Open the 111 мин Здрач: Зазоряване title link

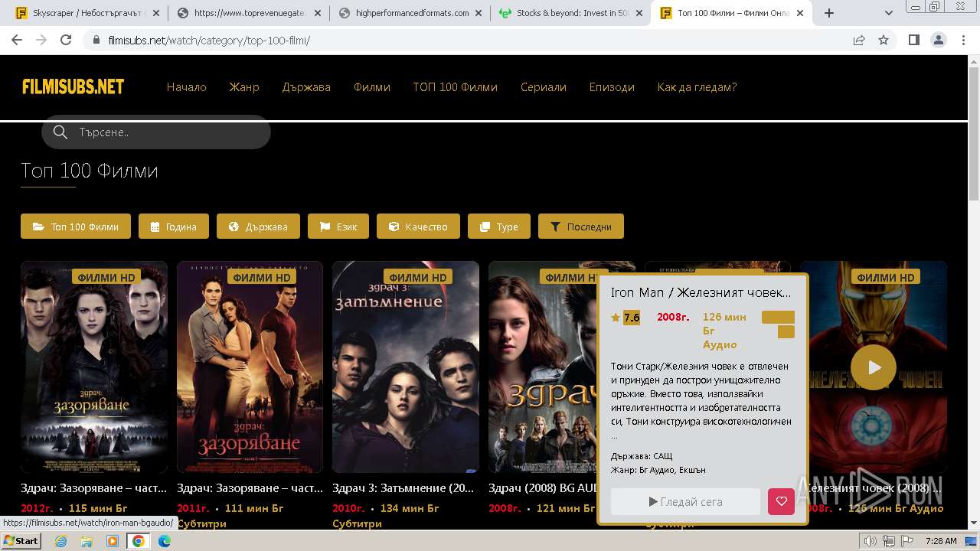coord(250,488)
